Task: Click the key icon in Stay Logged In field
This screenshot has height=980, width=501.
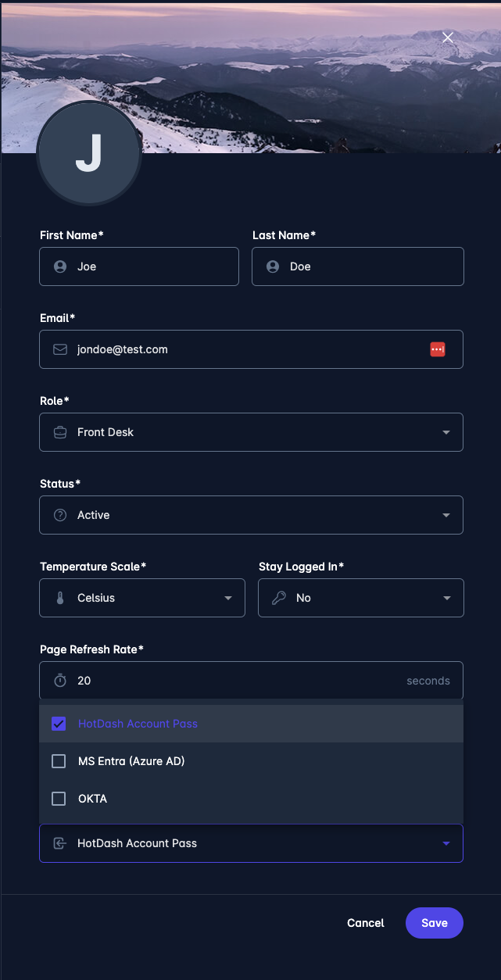Action: pos(279,598)
